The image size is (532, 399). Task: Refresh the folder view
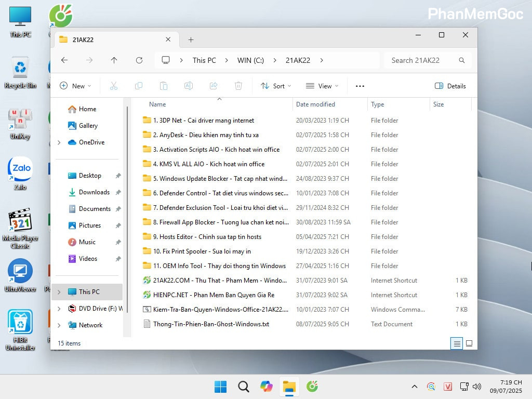139,60
